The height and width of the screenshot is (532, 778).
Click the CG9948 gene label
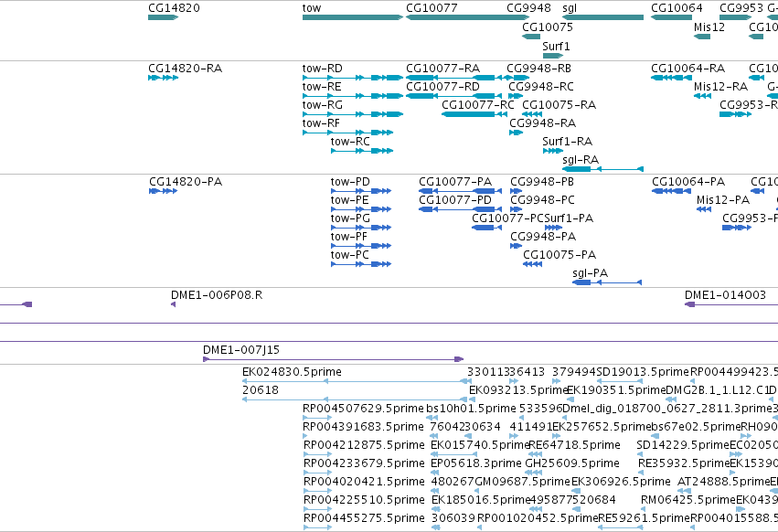pyautogui.click(x=528, y=8)
